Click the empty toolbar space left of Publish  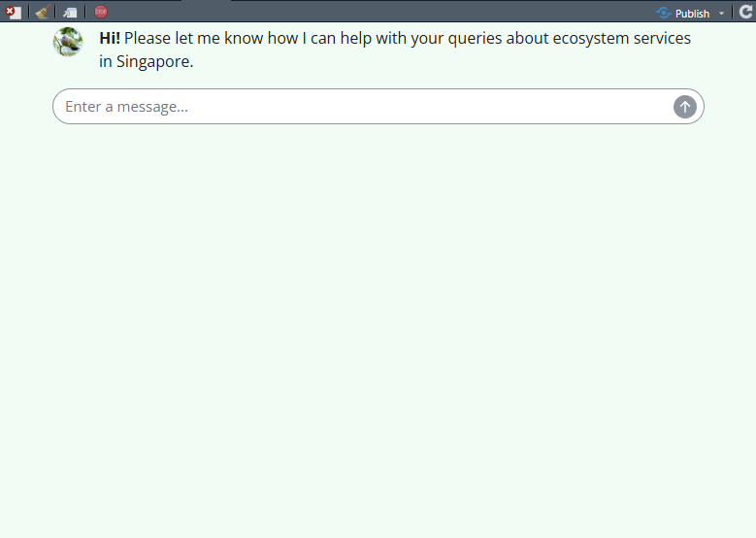pos(388,13)
